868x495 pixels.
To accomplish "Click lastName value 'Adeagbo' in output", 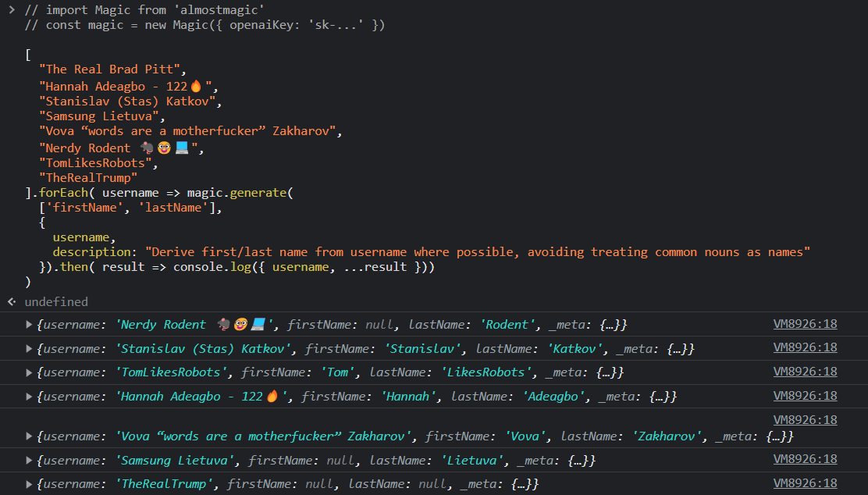I will click(553, 397).
